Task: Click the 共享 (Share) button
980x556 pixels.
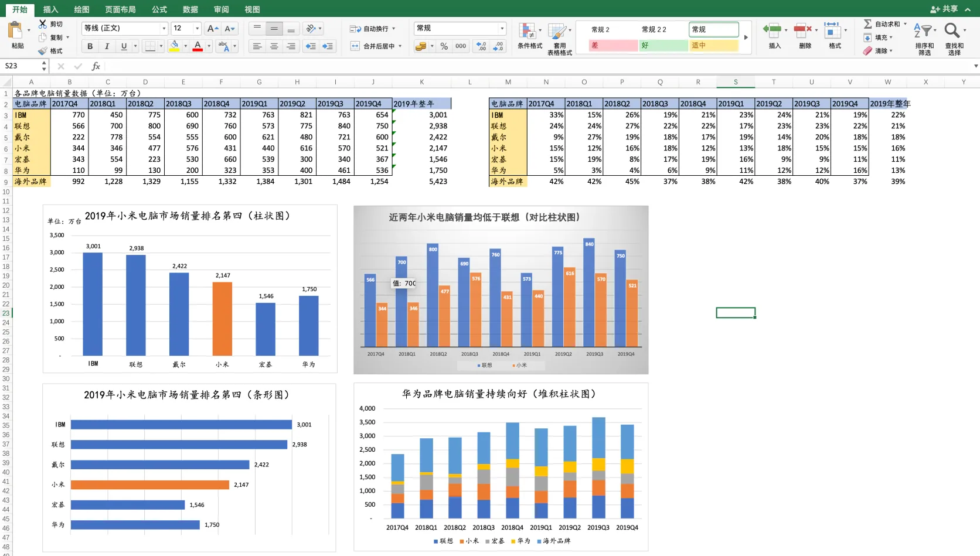Action: pyautogui.click(x=944, y=9)
